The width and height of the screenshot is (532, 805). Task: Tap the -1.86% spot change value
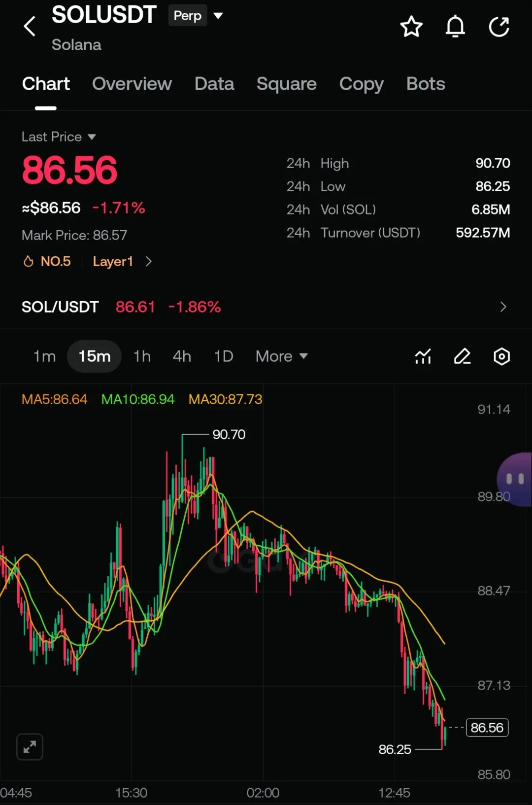(x=195, y=307)
